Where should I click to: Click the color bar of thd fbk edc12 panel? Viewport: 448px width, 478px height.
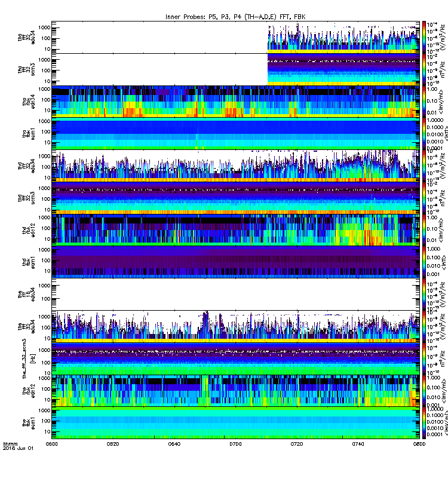424,230
